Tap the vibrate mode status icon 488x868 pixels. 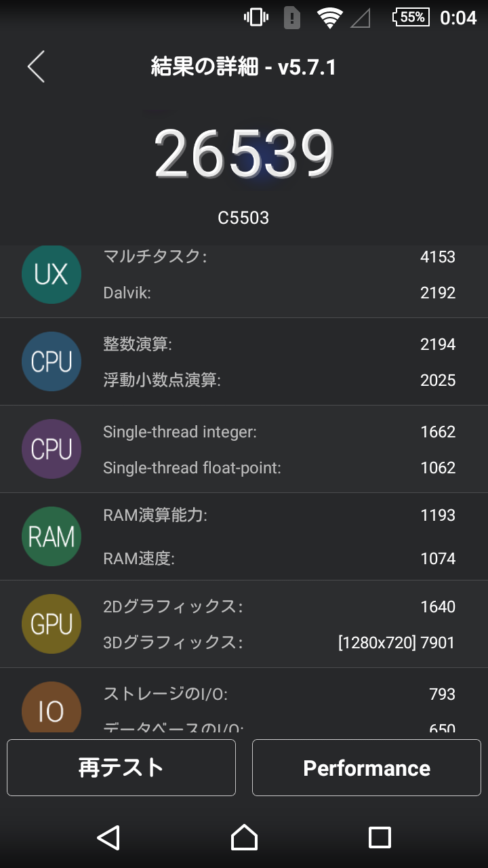coord(256,18)
